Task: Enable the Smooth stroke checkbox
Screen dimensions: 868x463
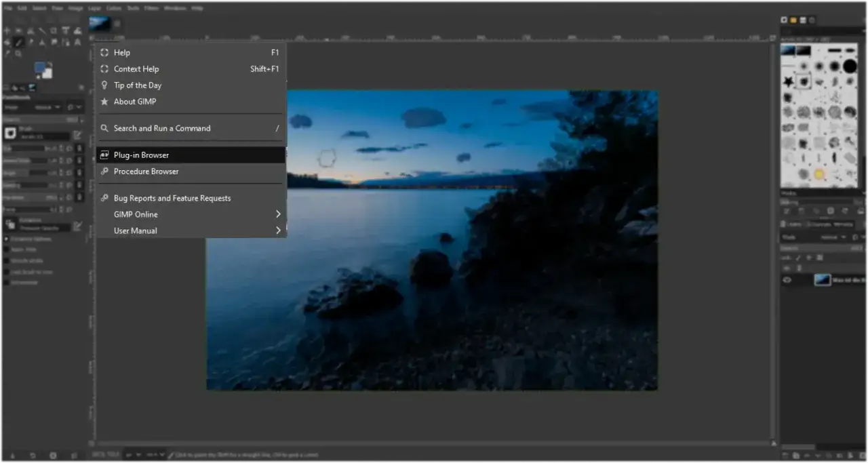Action: pyautogui.click(x=7, y=260)
